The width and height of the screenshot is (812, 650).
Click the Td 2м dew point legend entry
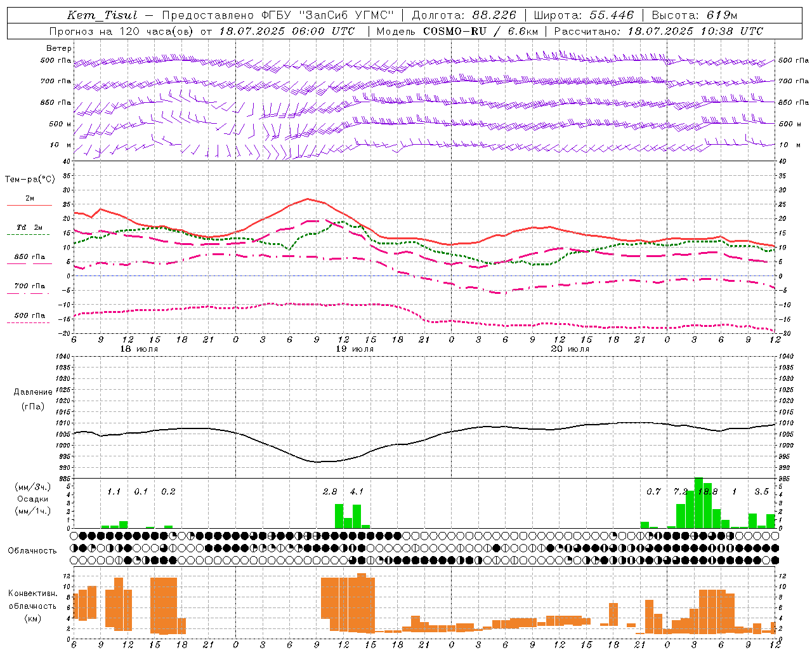tap(29, 227)
